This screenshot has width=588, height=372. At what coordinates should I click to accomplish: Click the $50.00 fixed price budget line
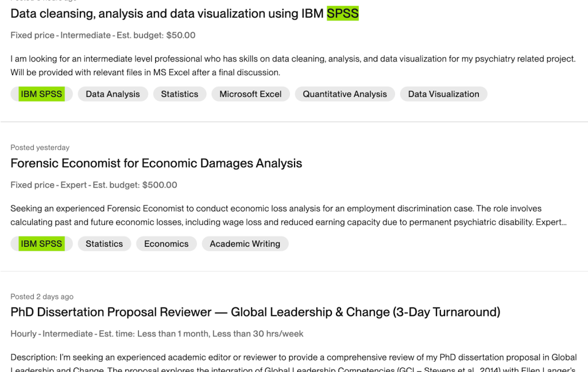tap(103, 35)
